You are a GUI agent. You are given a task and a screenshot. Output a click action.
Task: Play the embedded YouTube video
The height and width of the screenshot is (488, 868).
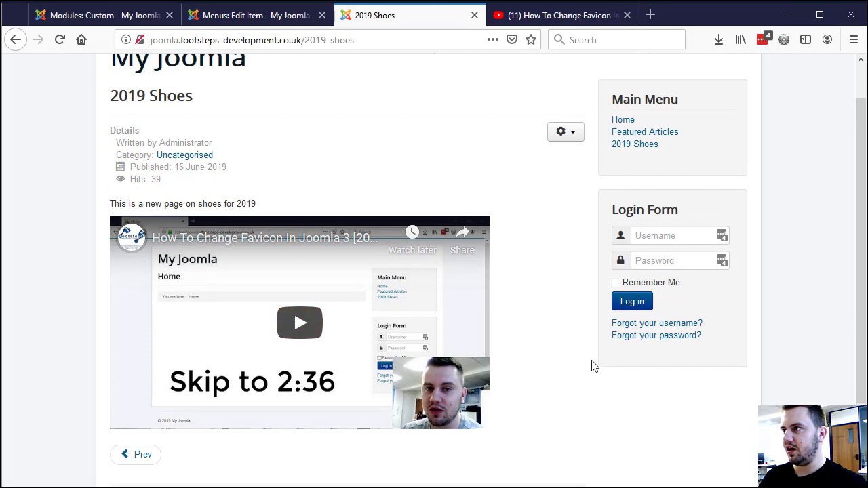click(x=300, y=323)
